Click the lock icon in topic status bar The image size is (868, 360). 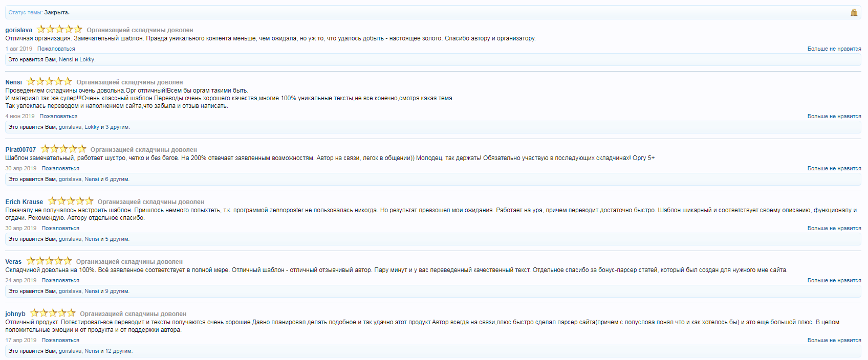[854, 12]
